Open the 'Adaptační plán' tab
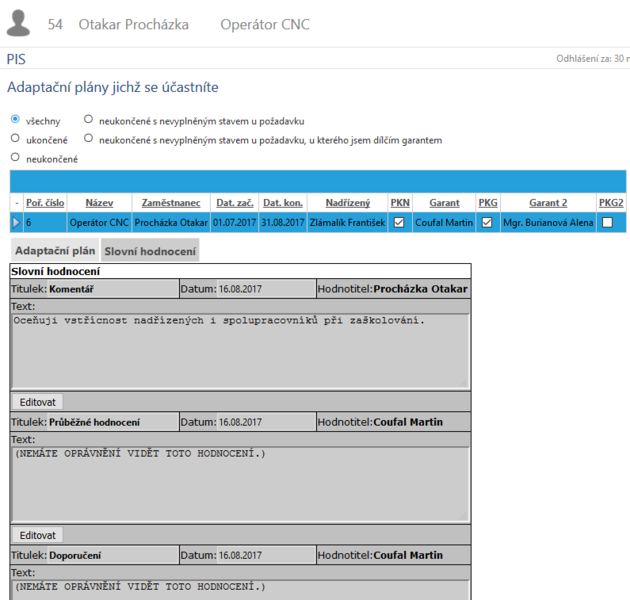 tap(55, 250)
